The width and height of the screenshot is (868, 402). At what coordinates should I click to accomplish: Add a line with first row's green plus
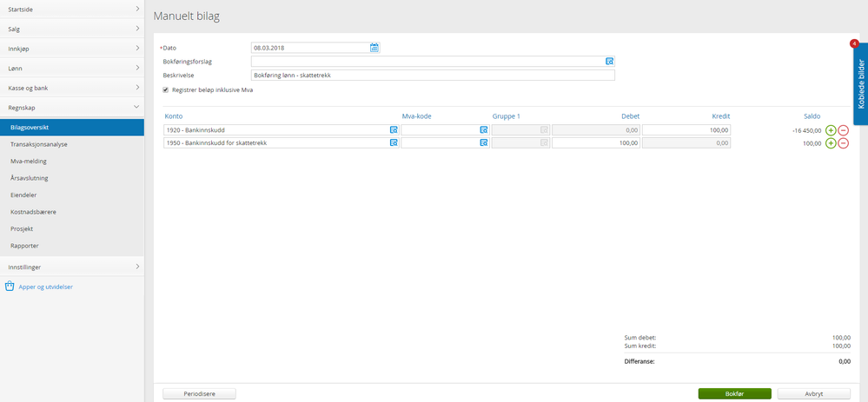[x=831, y=130]
